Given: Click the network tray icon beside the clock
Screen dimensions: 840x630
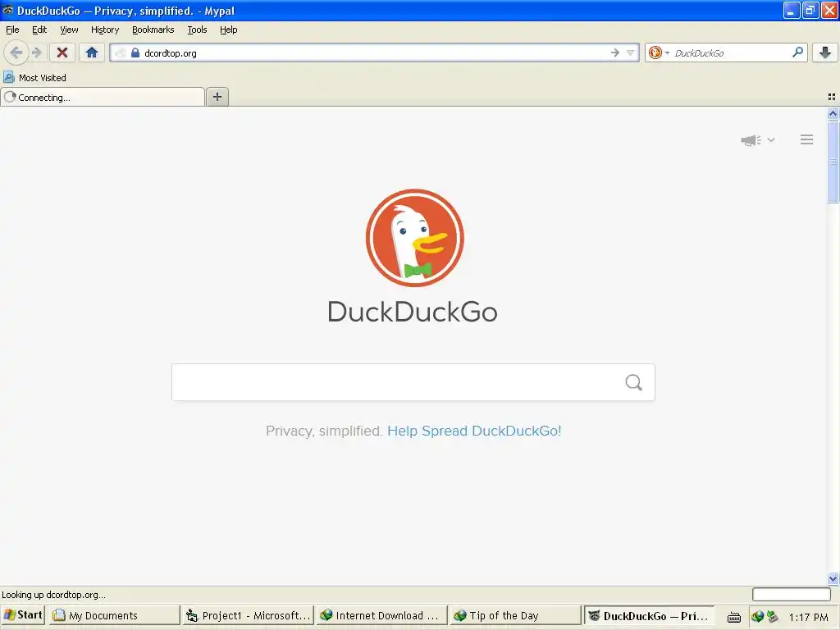Looking at the screenshot, I should pyautogui.click(x=772, y=617).
